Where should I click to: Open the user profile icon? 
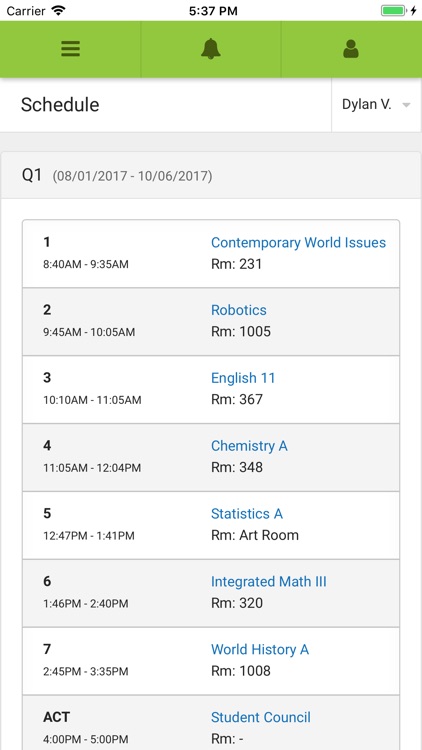pyautogui.click(x=351, y=49)
